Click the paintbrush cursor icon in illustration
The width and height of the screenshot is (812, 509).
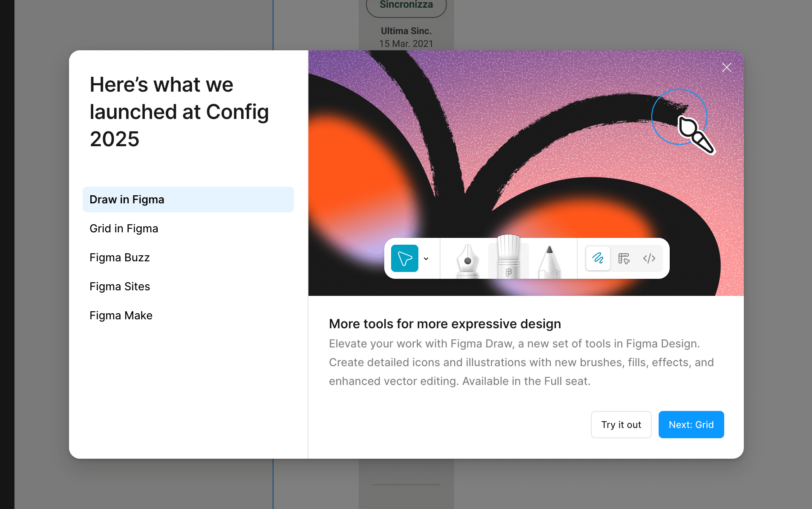[x=696, y=134]
